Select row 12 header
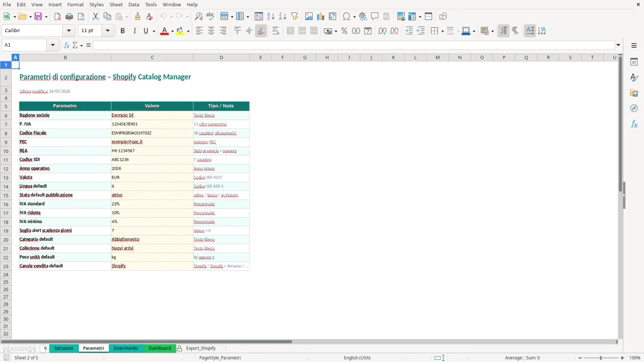644x362 pixels. pyautogui.click(x=6, y=168)
